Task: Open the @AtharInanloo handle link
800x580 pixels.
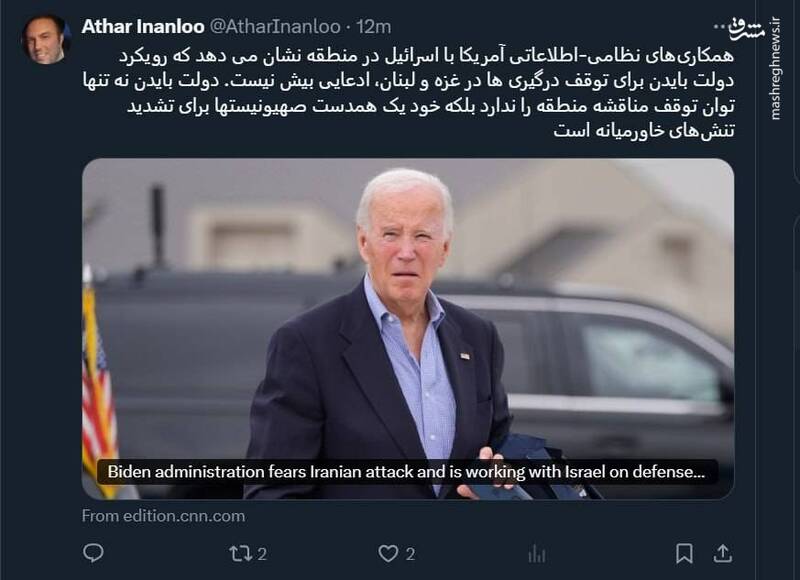Action: (275, 27)
